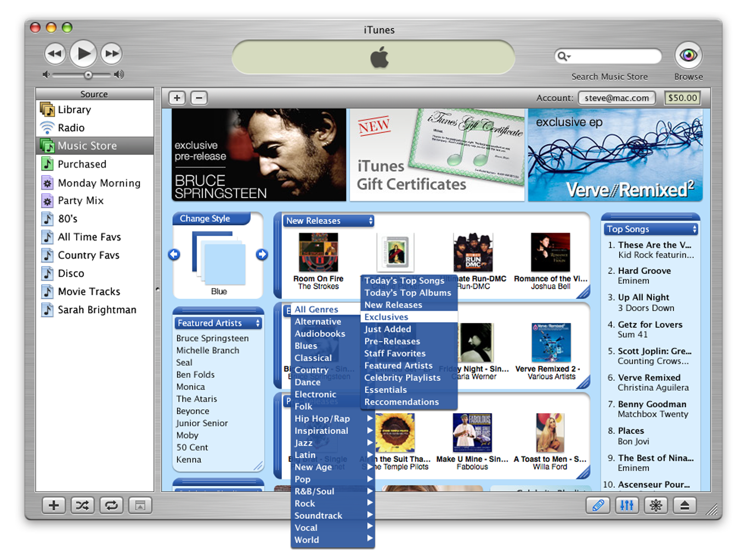Toggle repeat button

[112, 505]
